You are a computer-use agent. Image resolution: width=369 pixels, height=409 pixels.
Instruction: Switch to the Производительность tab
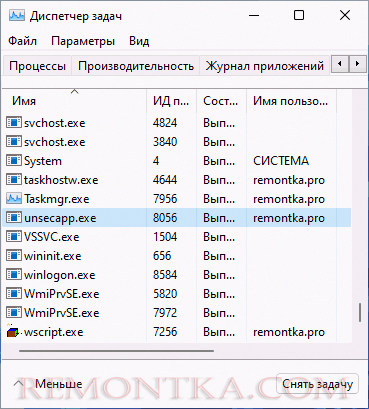click(136, 66)
